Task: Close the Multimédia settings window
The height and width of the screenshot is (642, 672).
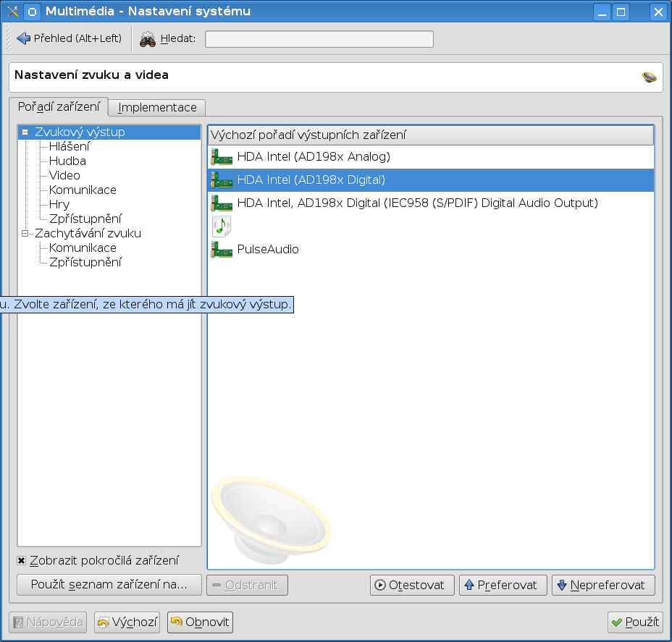Action: click(658, 12)
